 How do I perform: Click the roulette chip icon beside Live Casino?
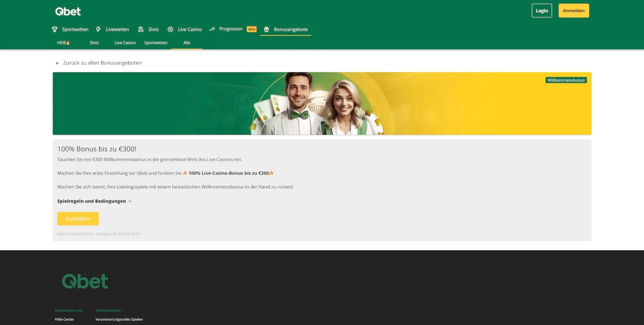[171, 29]
